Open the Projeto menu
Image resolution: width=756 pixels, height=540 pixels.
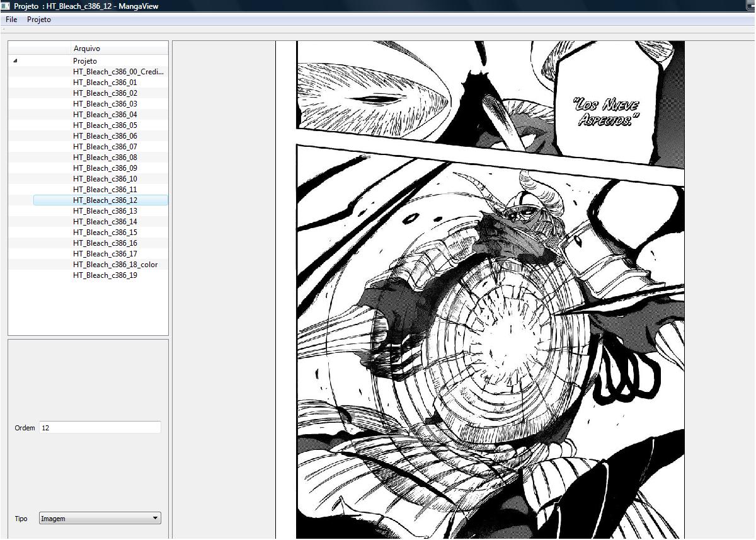pyautogui.click(x=39, y=20)
